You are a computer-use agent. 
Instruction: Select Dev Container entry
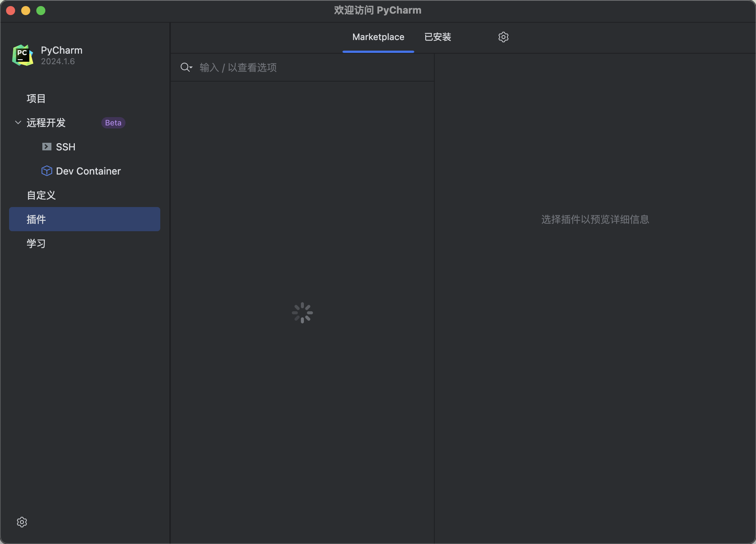[88, 171]
